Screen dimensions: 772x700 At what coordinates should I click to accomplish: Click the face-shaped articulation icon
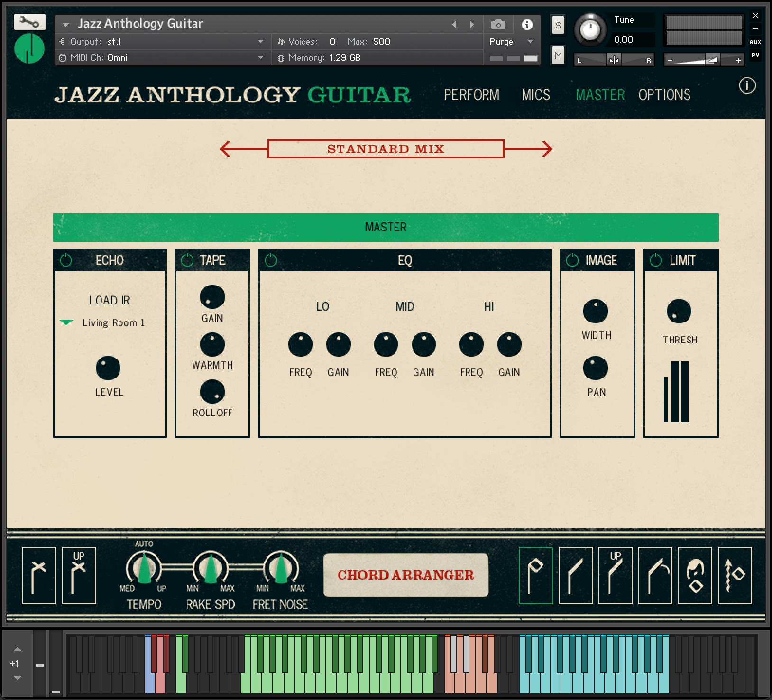695,575
